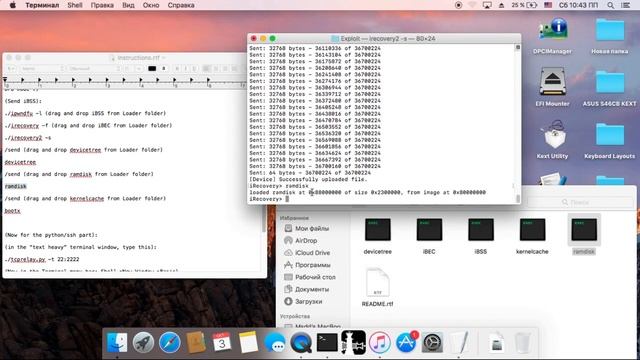Open TextEdit pen icon in Dock
640x360 pixels.
(x=460, y=342)
